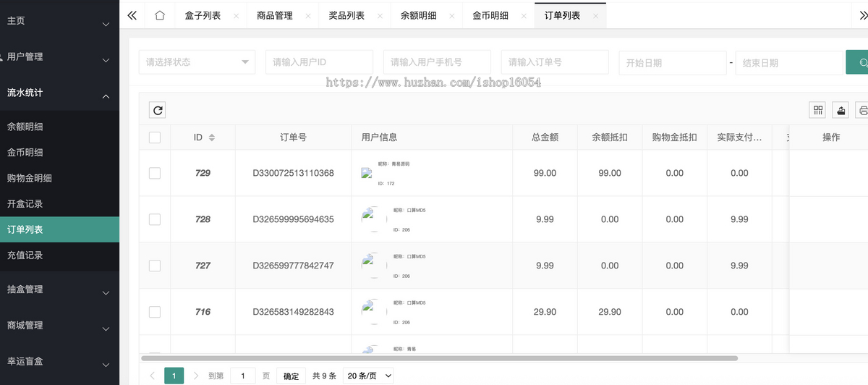The width and height of the screenshot is (868, 385).
Task: Click user avatar in row 729
Action: click(x=366, y=174)
